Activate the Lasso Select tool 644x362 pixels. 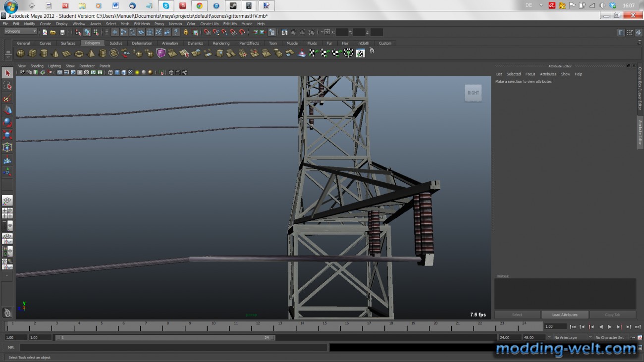click(7, 86)
